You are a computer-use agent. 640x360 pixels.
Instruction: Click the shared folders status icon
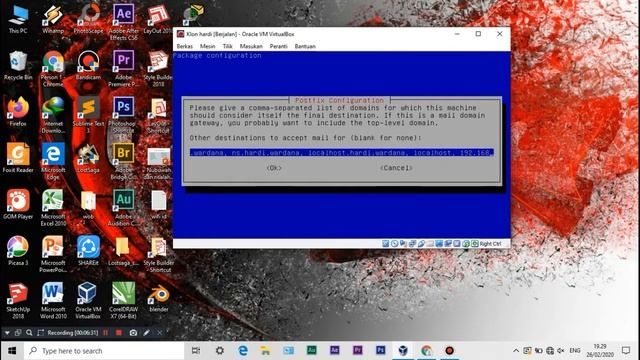coord(430,244)
